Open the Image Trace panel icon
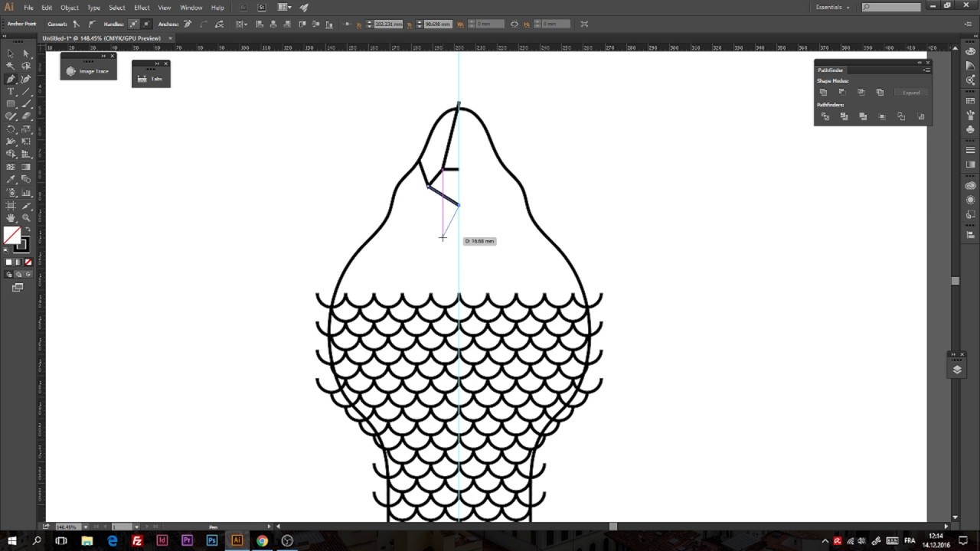980x551 pixels. click(71, 71)
